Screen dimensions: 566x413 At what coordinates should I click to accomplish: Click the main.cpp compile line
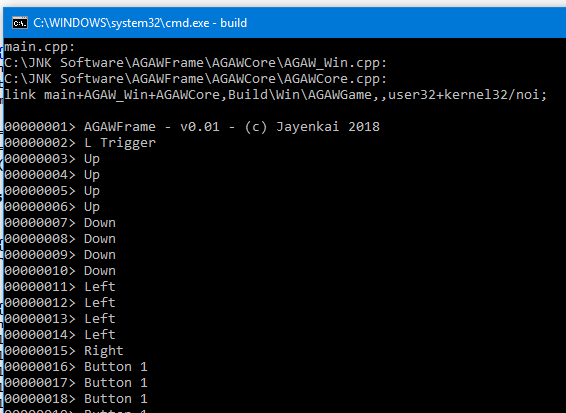40,47
